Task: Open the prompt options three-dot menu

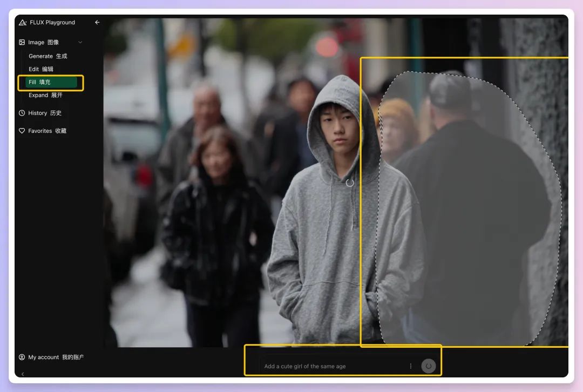Action: click(x=410, y=366)
